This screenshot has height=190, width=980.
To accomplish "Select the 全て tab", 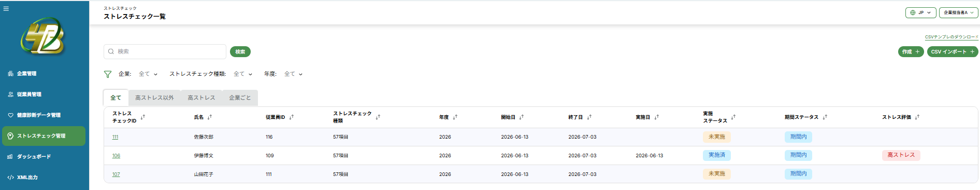I will point(116,98).
